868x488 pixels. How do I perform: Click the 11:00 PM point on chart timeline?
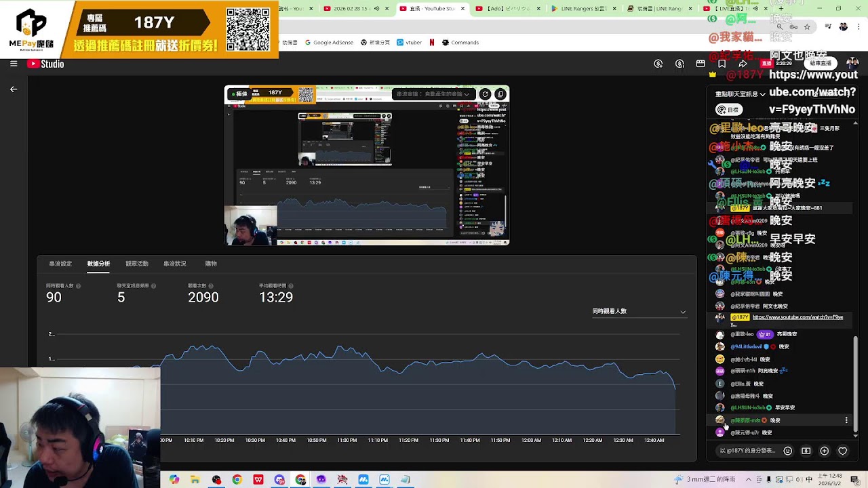click(x=347, y=440)
